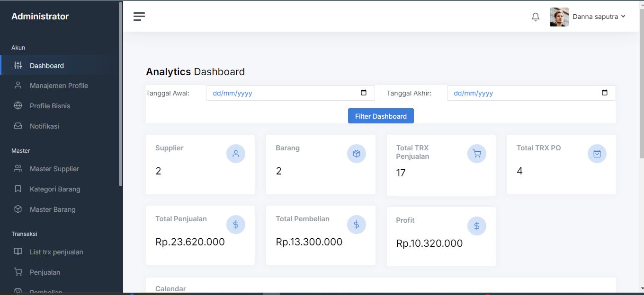Click the sidebar vertical scrollbar
Viewport: 644px width, 295px height.
coord(121,95)
